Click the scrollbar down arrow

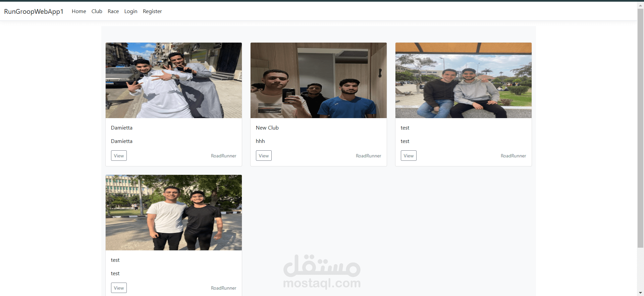coord(641,293)
